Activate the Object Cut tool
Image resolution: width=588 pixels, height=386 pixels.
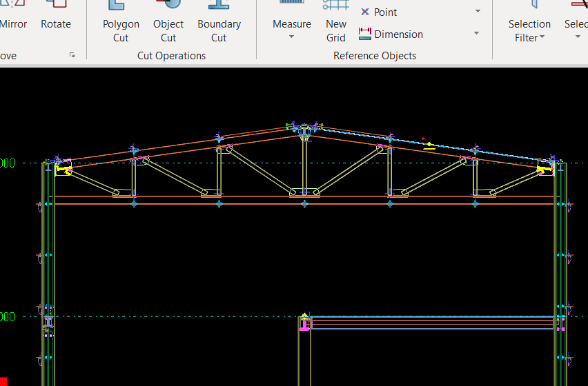coord(168,24)
